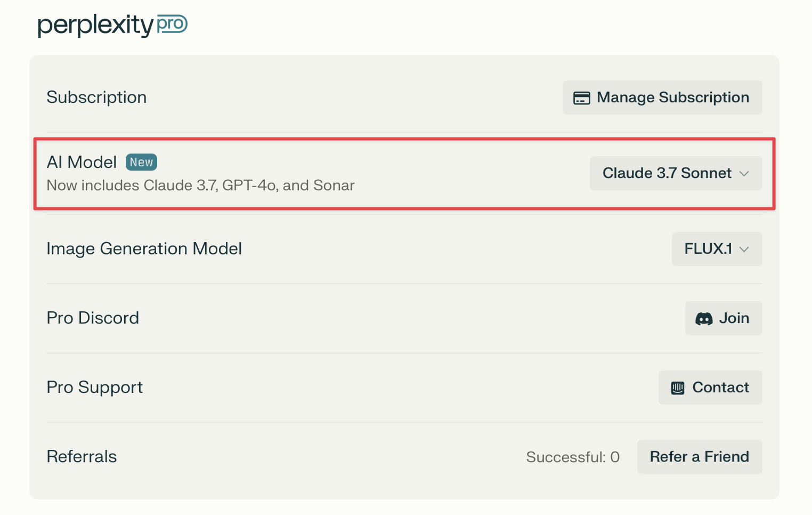Click the Refer a Friend button

click(x=700, y=457)
